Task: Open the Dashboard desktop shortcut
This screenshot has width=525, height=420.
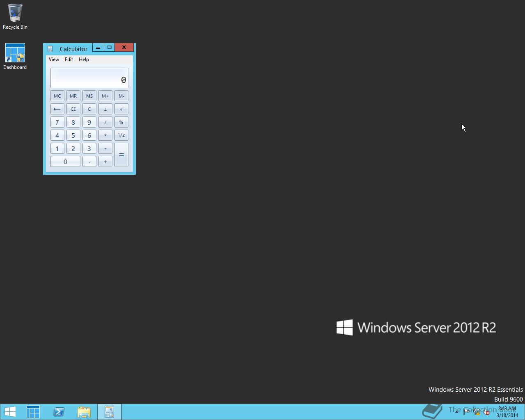Action: pyautogui.click(x=15, y=56)
